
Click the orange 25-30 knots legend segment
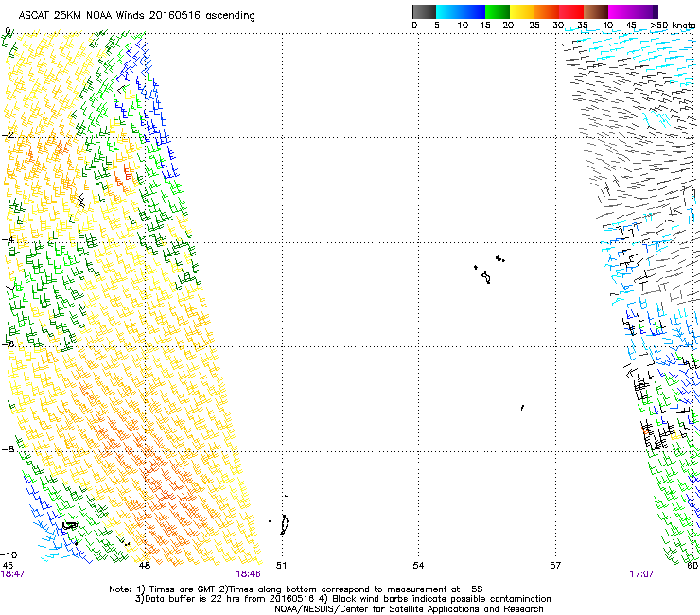click(547, 11)
